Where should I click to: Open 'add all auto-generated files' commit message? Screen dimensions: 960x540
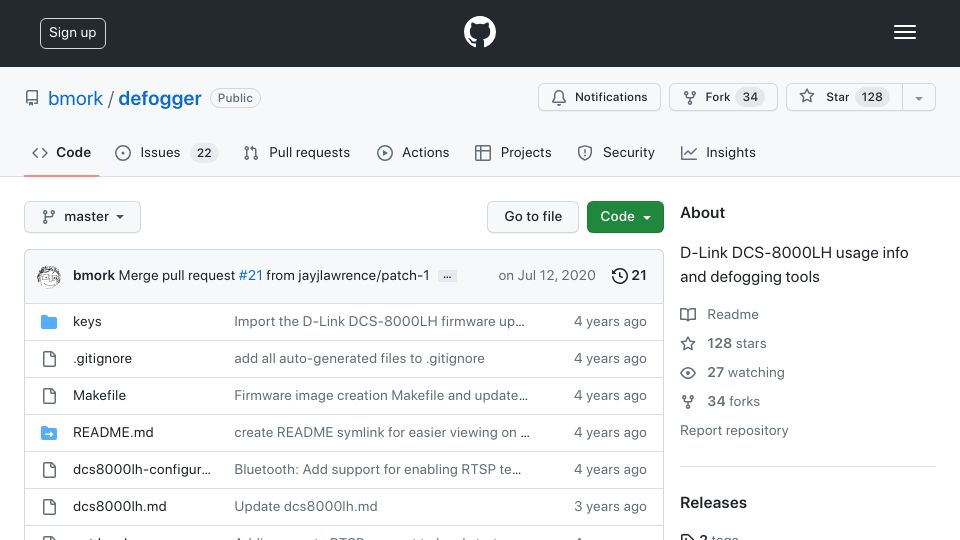click(359, 359)
